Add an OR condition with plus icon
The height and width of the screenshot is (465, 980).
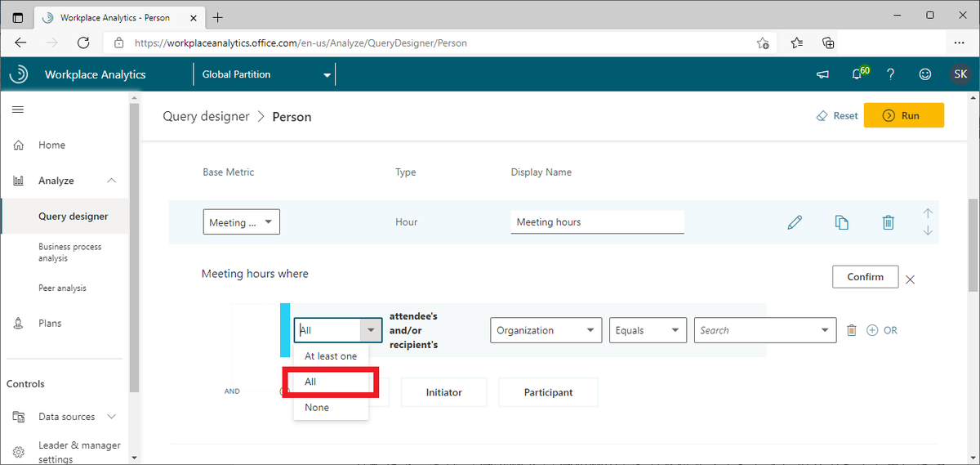(872, 330)
